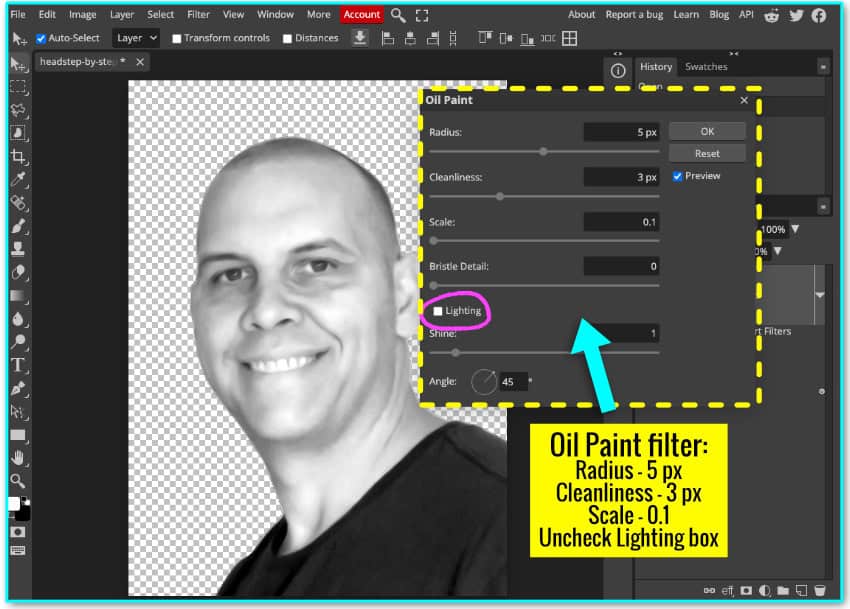Select the Brush tool
850x609 pixels.
(18, 226)
